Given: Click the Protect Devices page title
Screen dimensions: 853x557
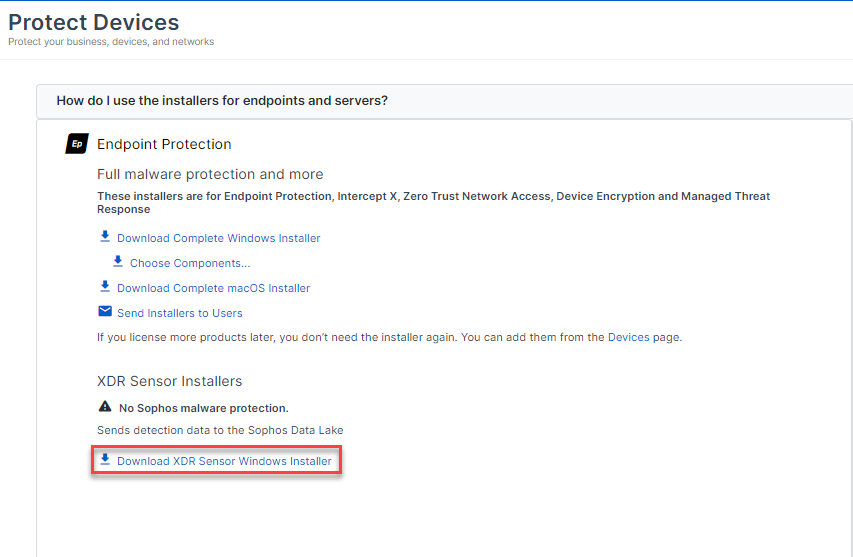Looking at the screenshot, I should pyautogui.click(x=94, y=22).
